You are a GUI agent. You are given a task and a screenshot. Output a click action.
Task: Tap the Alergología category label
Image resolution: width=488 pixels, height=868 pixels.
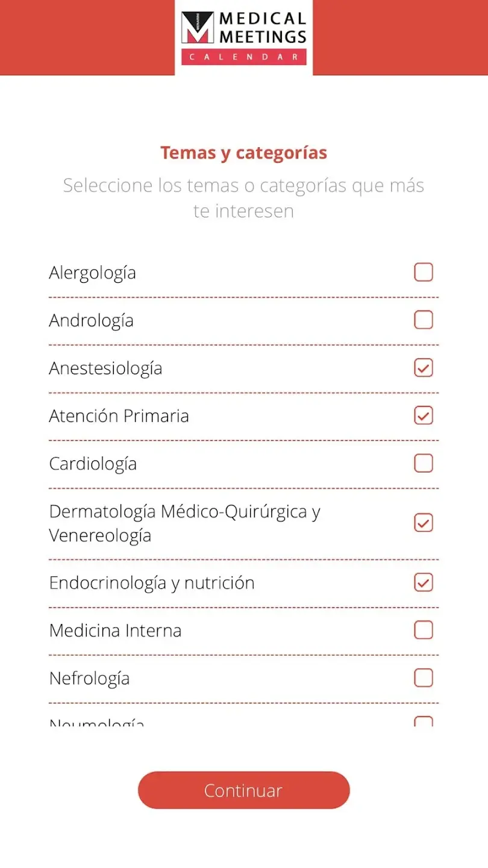coord(92,272)
